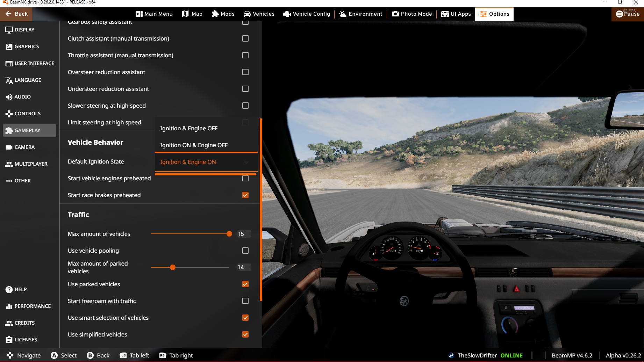Open the Environment menu
644x362 pixels.
(361, 14)
